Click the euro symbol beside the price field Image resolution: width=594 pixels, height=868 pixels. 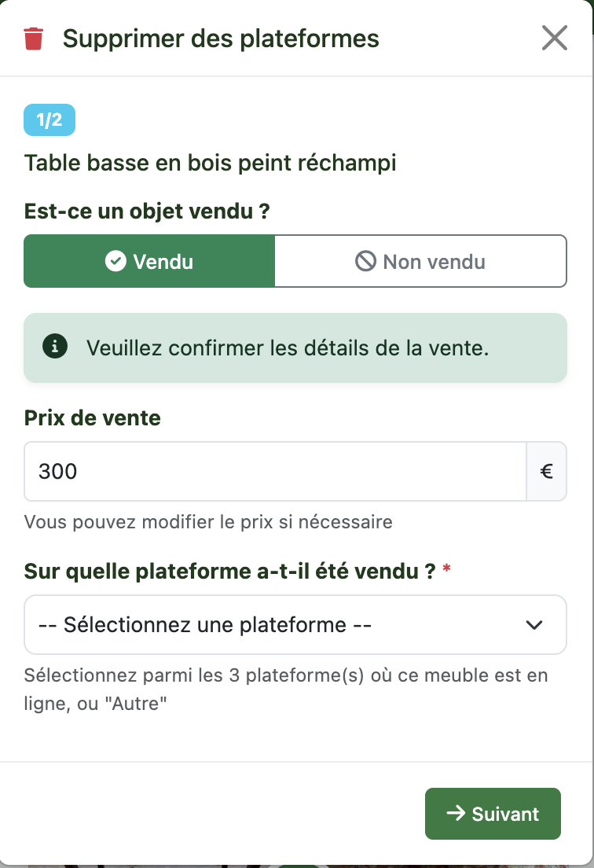tap(547, 471)
